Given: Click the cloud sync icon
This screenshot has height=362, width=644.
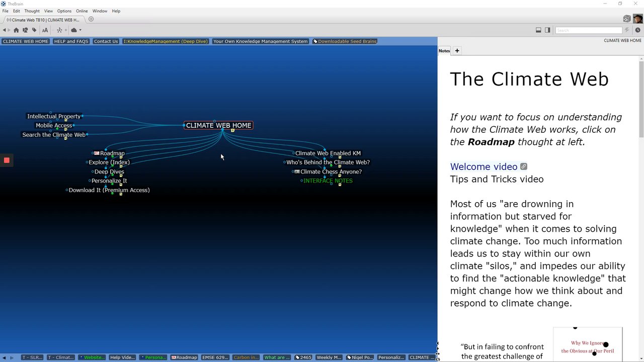Looking at the screenshot, I should (74, 30).
